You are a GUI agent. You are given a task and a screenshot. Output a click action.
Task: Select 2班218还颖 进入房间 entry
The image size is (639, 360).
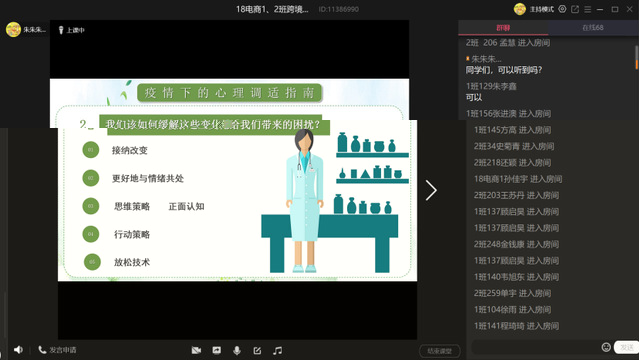pos(512,163)
